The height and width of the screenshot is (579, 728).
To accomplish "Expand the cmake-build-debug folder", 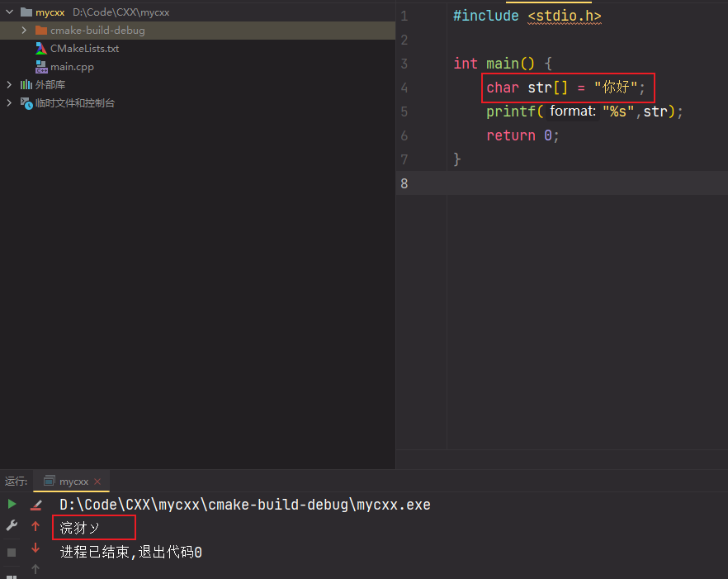I will [x=24, y=31].
